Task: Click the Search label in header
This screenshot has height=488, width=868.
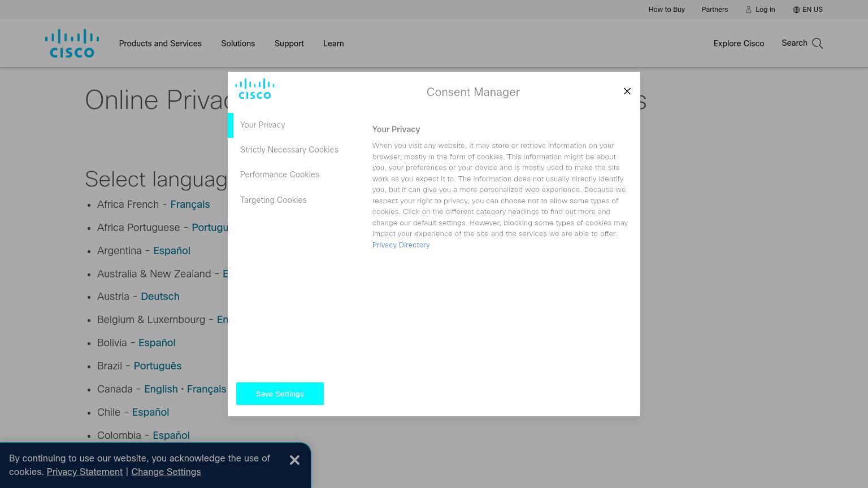Action: pos(795,43)
